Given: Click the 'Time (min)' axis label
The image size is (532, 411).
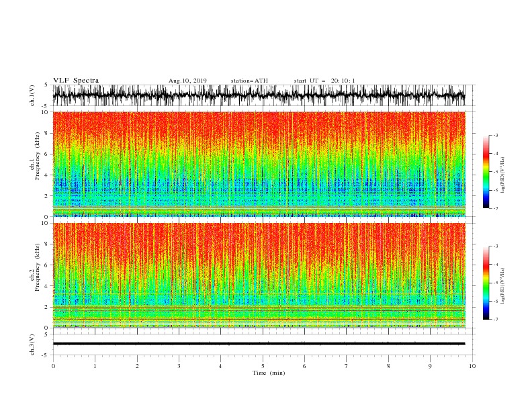Looking at the screenshot, I should [x=269, y=373].
